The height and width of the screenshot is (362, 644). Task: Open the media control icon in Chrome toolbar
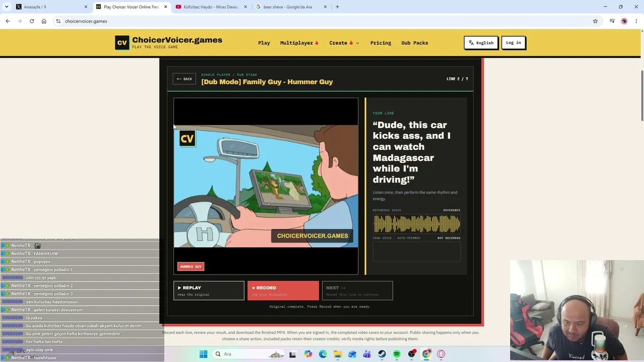click(x=612, y=21)
